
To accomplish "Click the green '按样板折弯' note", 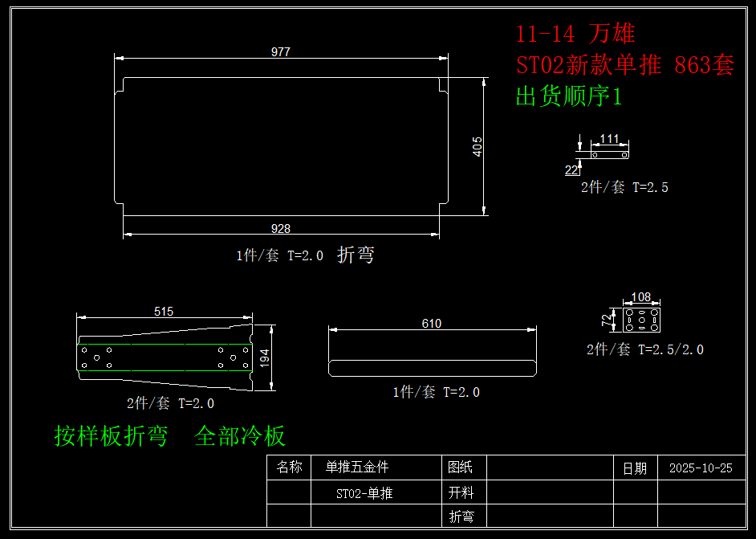I will point(111,436).
